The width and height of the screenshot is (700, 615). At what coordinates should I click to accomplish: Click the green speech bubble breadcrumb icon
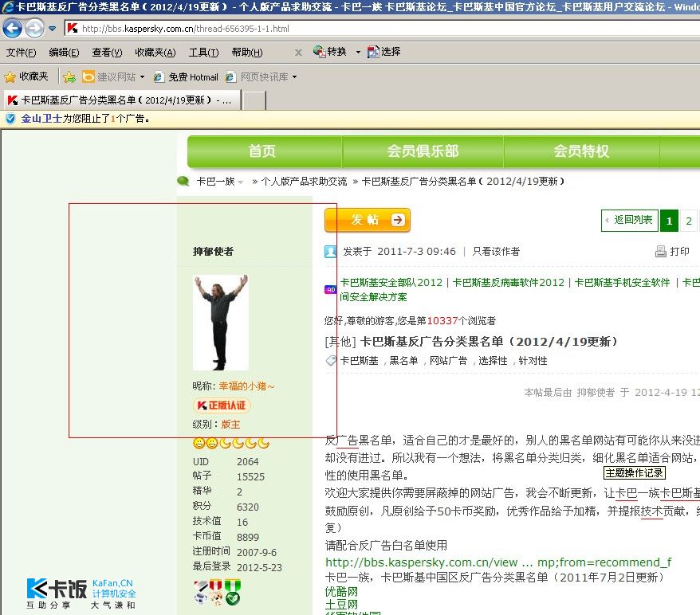coord(183,181)
